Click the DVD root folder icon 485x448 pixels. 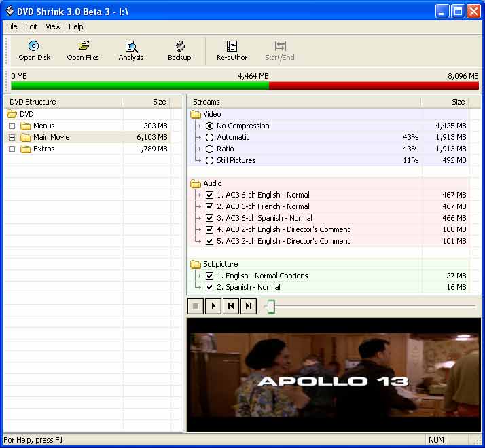(12, 114)
